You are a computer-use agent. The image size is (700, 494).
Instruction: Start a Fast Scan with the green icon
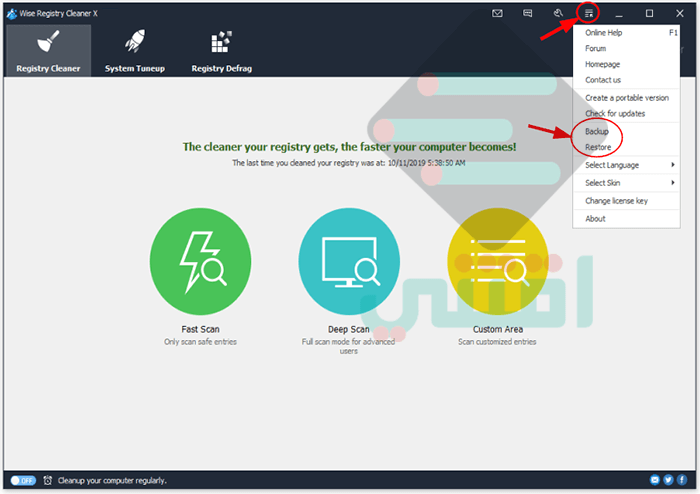point(200,262)
